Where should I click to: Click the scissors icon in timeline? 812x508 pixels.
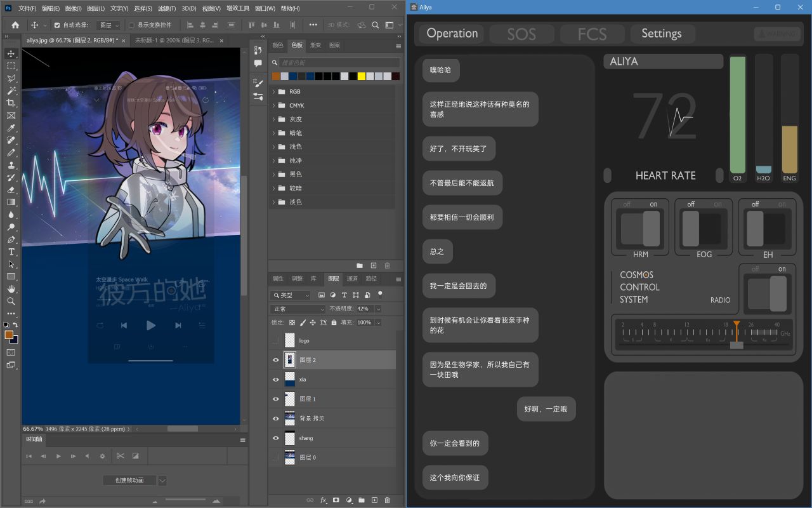(x=120, y=456)
